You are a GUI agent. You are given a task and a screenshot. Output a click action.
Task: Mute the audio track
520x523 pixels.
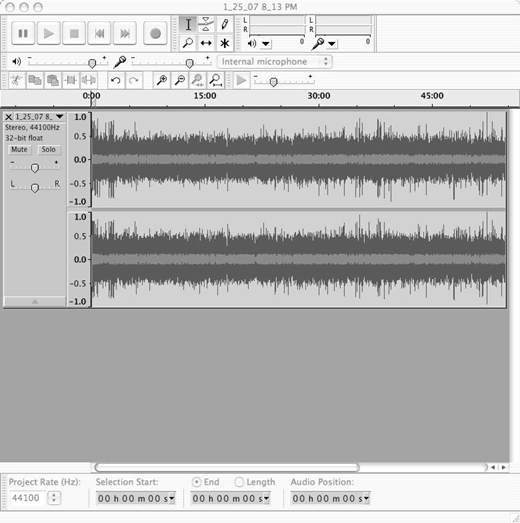pos(19,149)
